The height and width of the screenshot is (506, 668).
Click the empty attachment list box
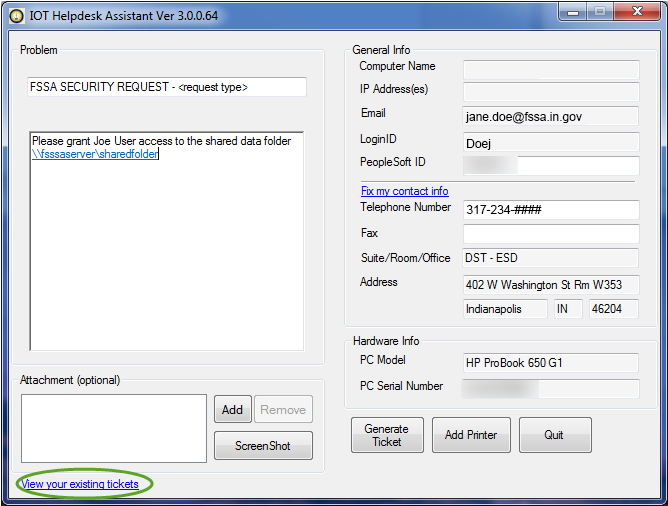click(x=113, y=428)
